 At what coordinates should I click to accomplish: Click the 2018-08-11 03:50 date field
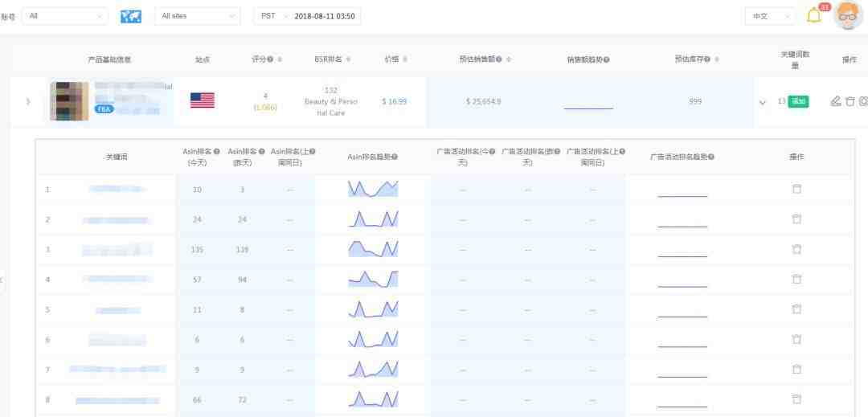pyautogui.click(x=324, y=16)
